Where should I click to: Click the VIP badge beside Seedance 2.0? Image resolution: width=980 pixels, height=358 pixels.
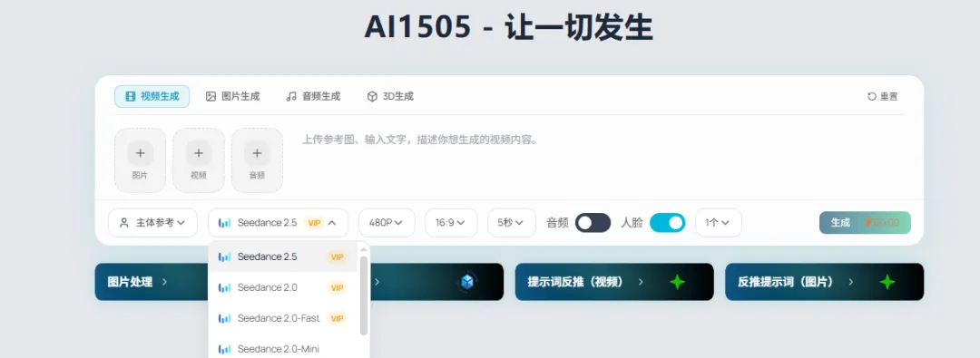point(337,287)
